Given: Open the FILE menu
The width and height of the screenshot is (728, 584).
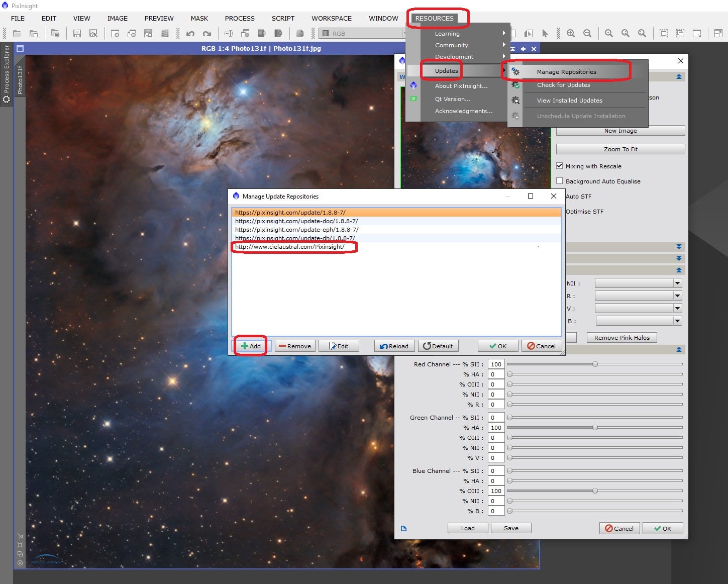Looking at the screenshot, I should 18,18.
